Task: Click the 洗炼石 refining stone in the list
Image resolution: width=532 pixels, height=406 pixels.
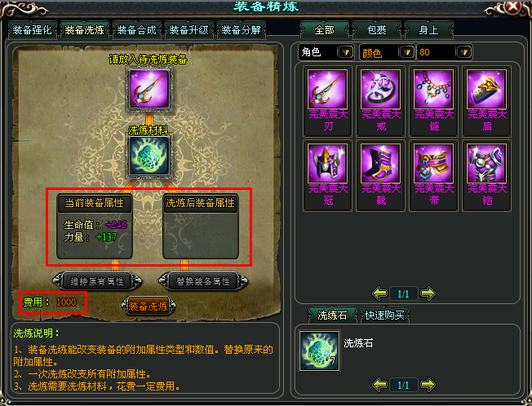Action: pos(319,351)
